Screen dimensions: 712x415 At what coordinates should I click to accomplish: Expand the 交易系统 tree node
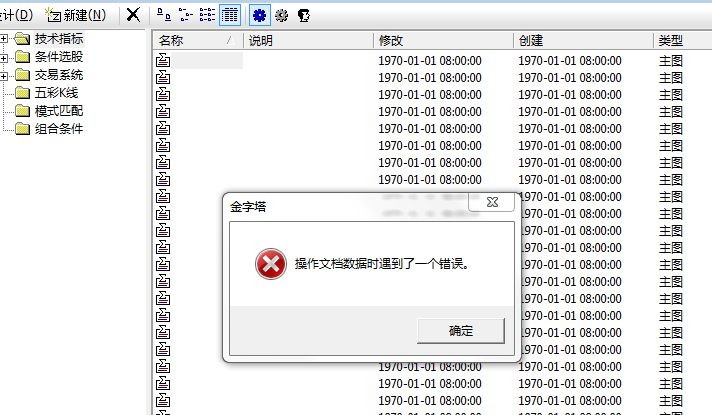(4, 76)
